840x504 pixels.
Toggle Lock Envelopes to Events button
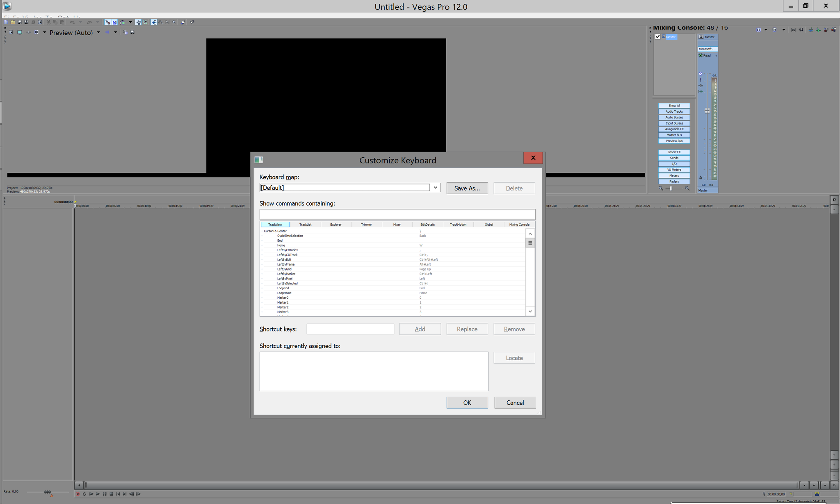click(138, 22)
